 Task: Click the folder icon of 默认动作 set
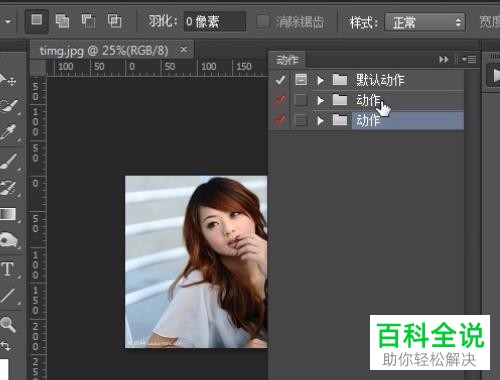pyautogui.click(x=340, y=80)
